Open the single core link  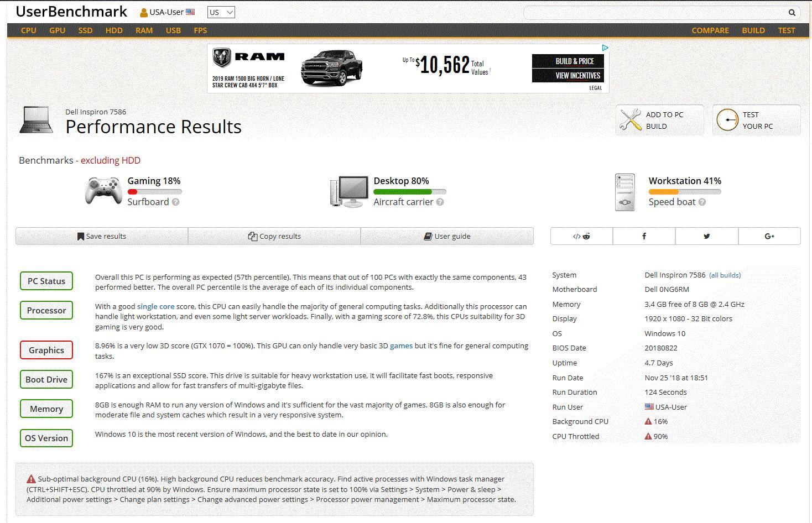coord(155,306)
